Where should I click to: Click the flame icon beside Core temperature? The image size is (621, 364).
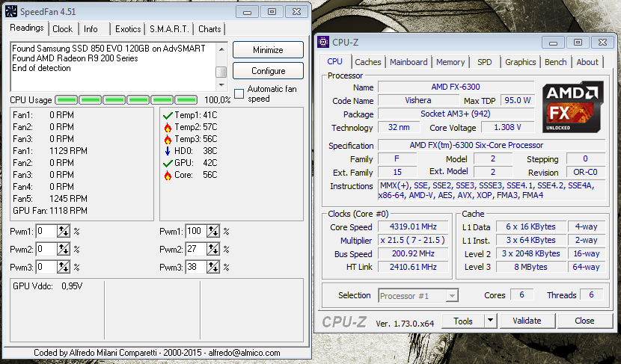[168, 176]
